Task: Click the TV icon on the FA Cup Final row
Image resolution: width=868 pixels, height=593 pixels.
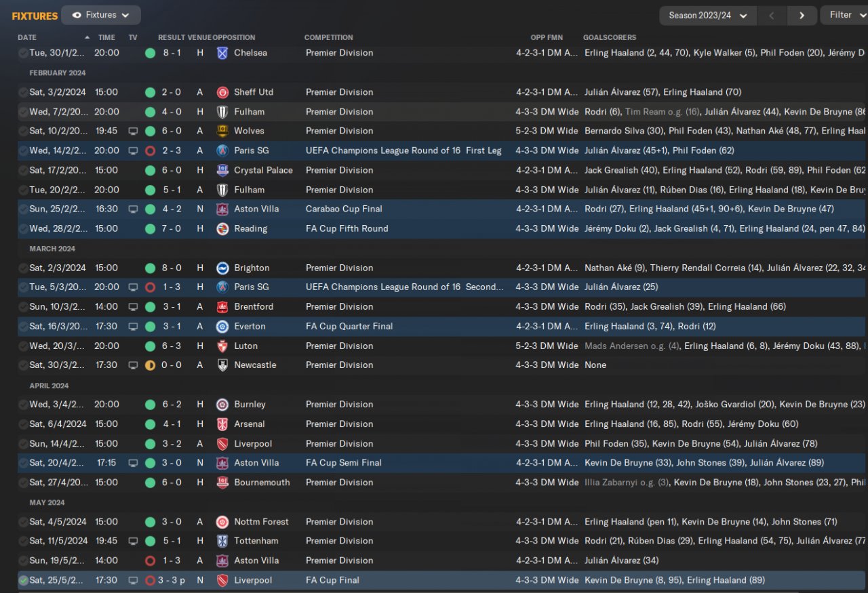Action: 133,580
